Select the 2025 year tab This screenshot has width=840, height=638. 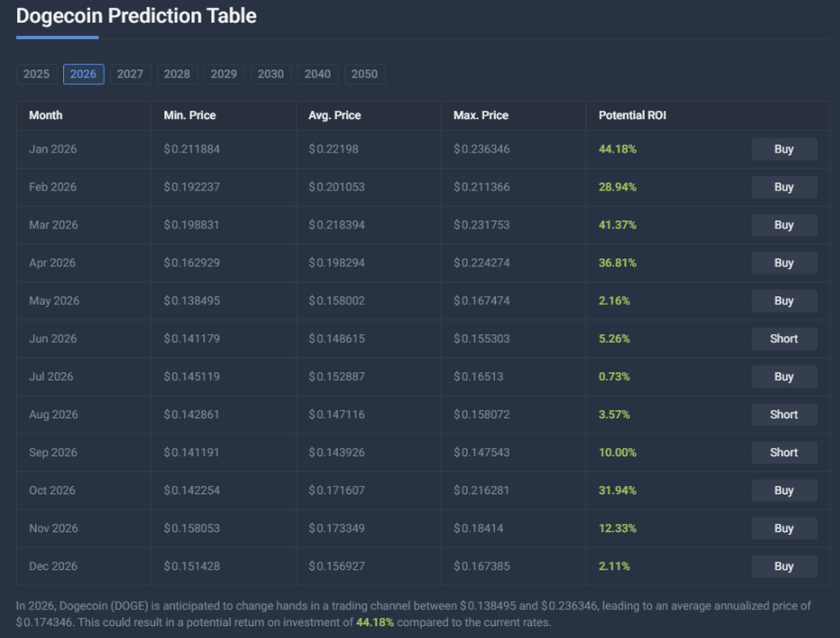point(36,74)
